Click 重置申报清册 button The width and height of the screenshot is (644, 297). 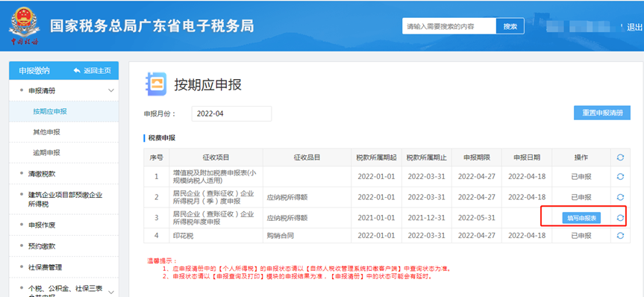602,113
